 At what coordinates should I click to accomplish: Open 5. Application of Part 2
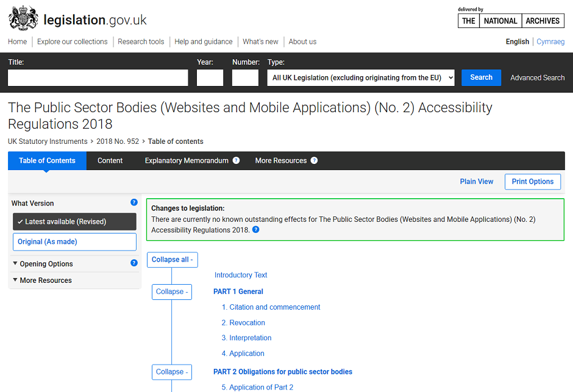click(x=257, y=387)
